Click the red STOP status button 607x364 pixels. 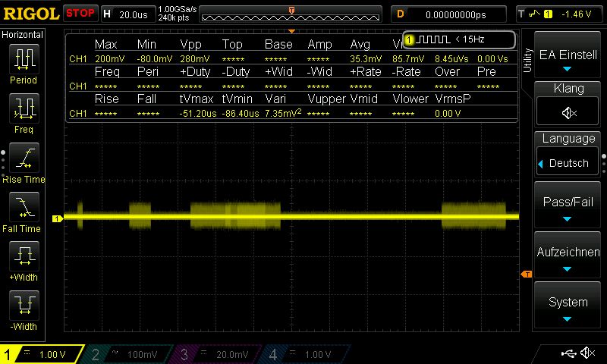click(80, 13)
